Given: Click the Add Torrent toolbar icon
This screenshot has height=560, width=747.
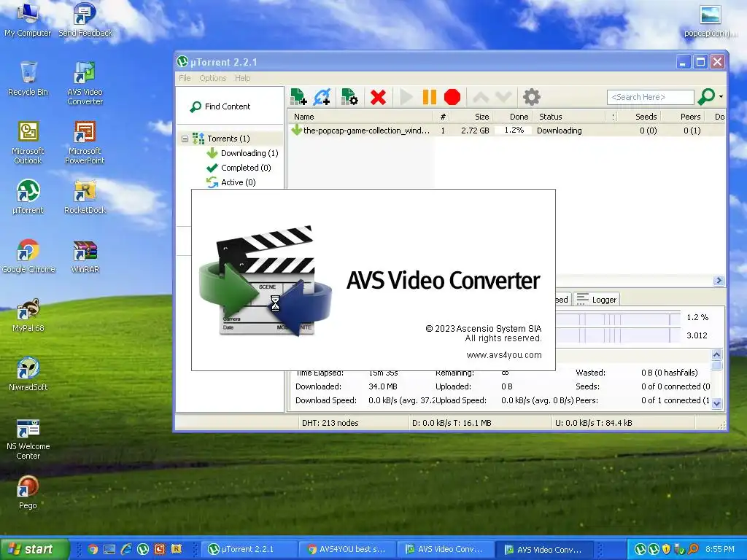Looking at the screenshot, I should 298,97.
